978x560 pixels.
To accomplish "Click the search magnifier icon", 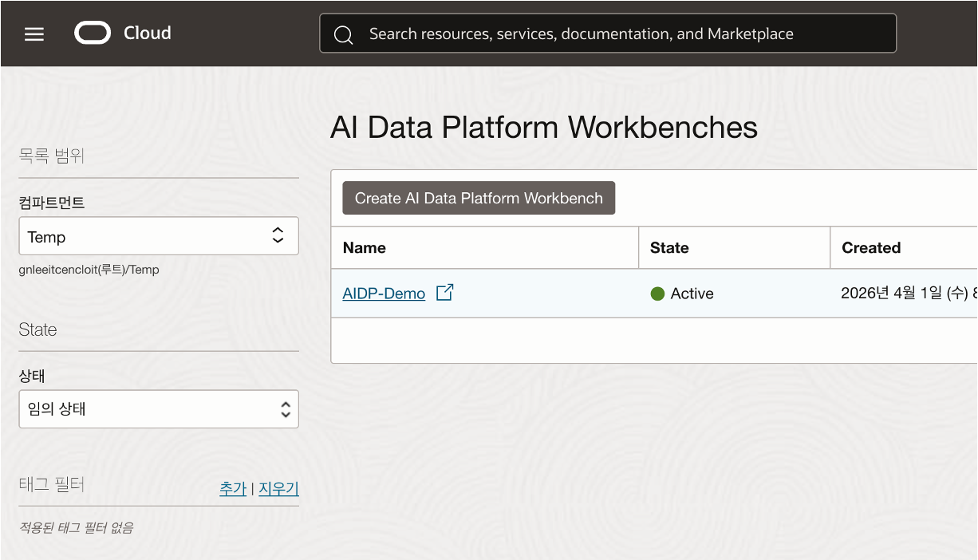I will 343,34.
